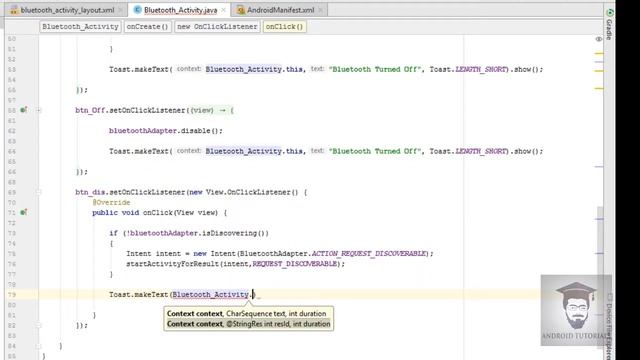The image size is (640, 360).
Task: Open the Device File Explorer side tab
Action: [609, 327]
